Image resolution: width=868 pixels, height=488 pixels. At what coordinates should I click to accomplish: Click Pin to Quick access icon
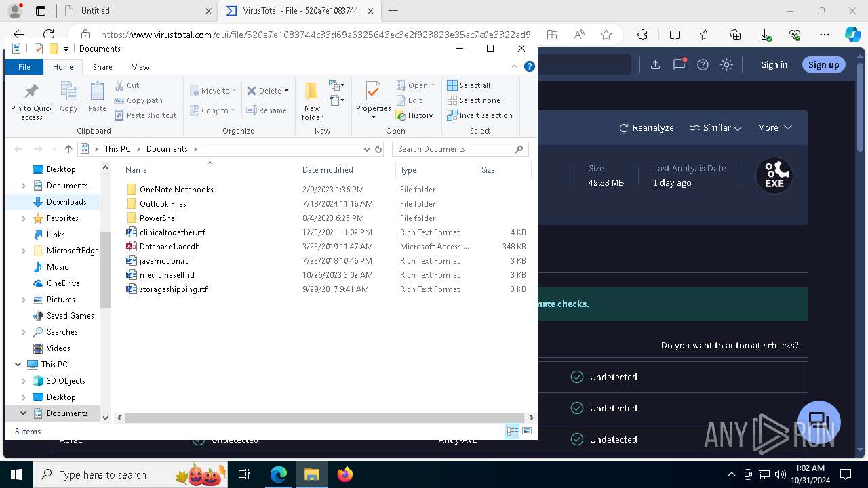(31, 102)
